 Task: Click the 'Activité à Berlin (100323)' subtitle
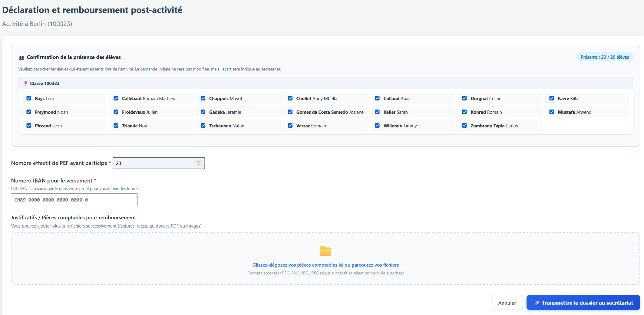(x=37, y=24)
